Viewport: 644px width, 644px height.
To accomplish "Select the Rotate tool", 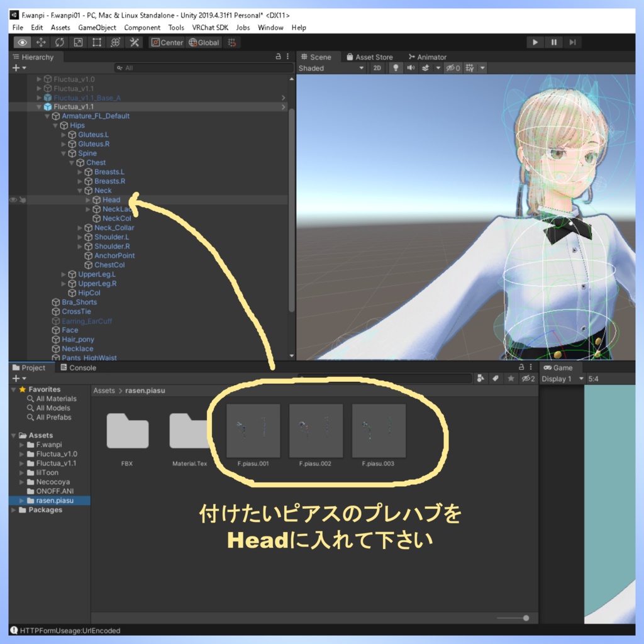I will pyautogui.click(x=60, y=42).
